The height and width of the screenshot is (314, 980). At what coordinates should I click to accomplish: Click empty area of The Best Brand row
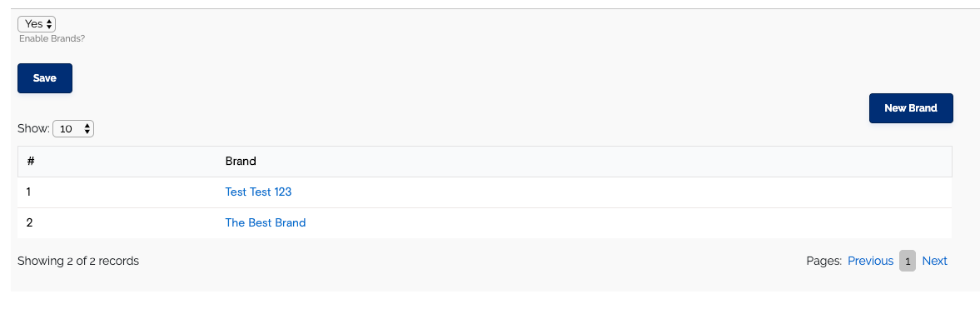pos(625,222)
